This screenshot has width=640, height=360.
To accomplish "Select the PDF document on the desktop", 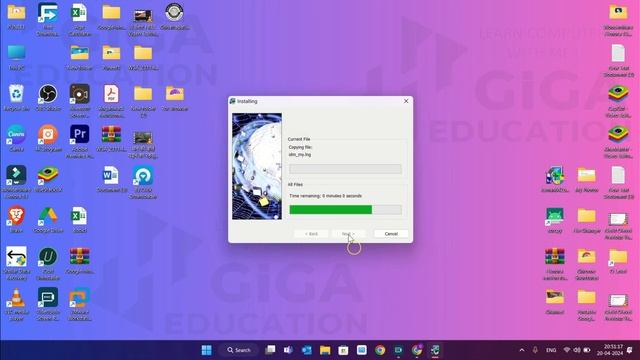I will [x=111, y=101].
